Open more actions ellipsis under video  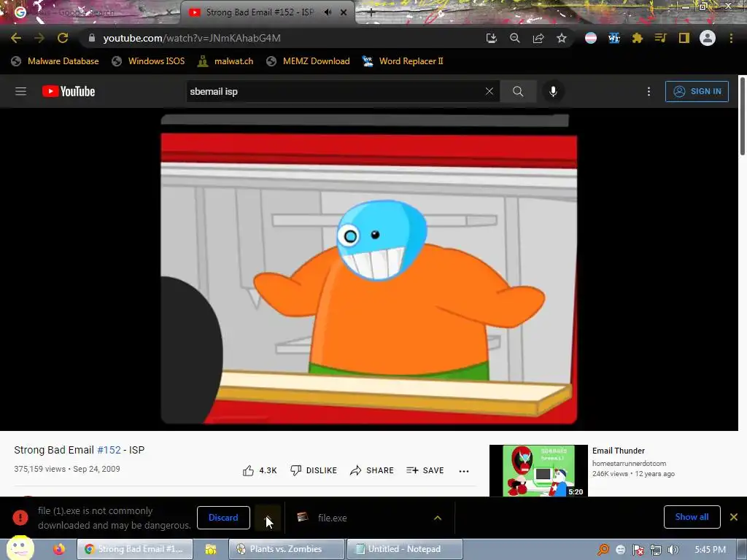[463, 471]
